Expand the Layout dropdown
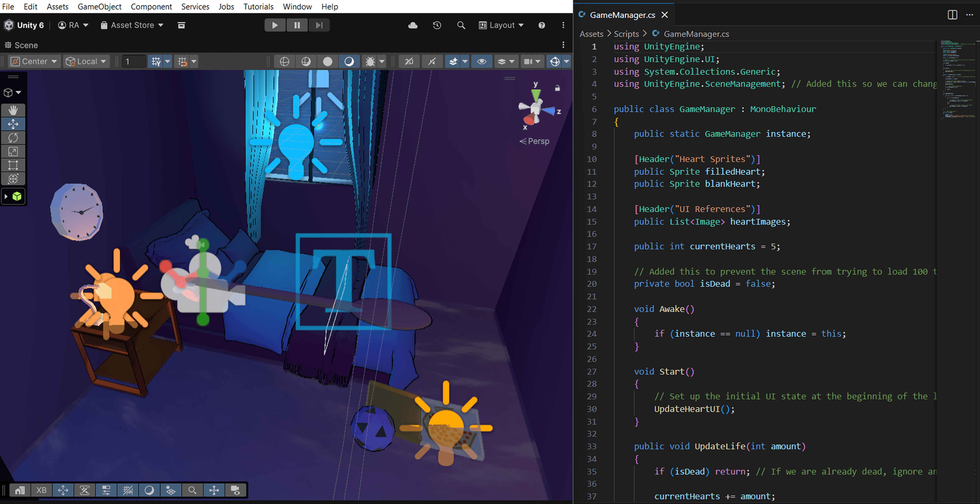This screenshot has width=980, height=504. pos(501,25)
